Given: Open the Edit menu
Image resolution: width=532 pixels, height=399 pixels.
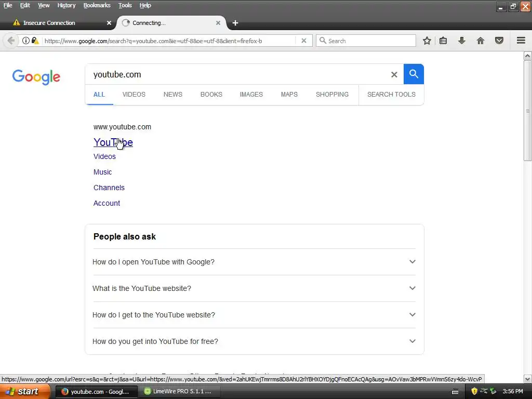Looking at the screenshot, I should tap(25, 5).
